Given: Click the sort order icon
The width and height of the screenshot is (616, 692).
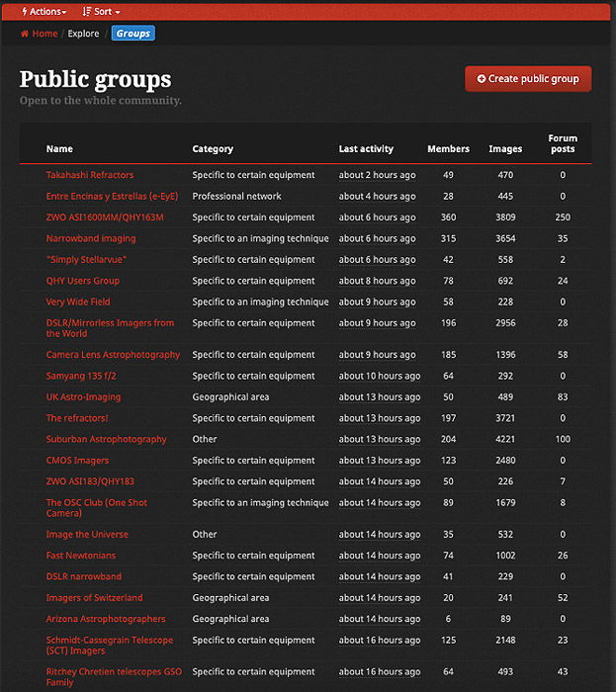Looking at the screenshot, I should click(x=86, y=12).
